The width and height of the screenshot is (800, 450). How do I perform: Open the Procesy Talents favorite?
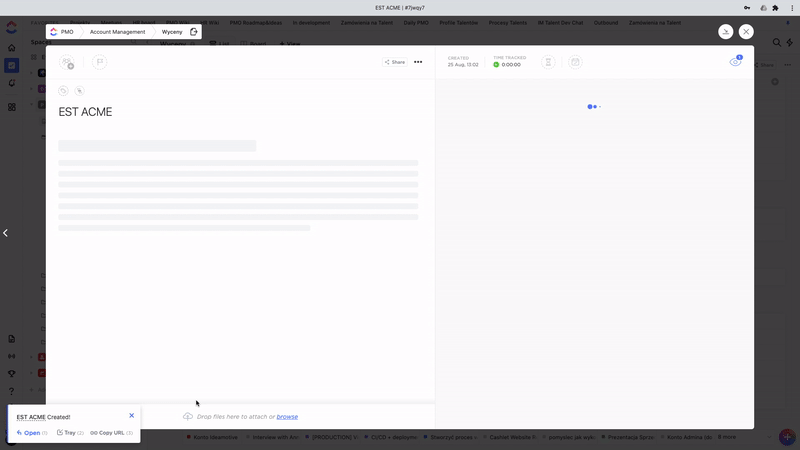(508, 23)
